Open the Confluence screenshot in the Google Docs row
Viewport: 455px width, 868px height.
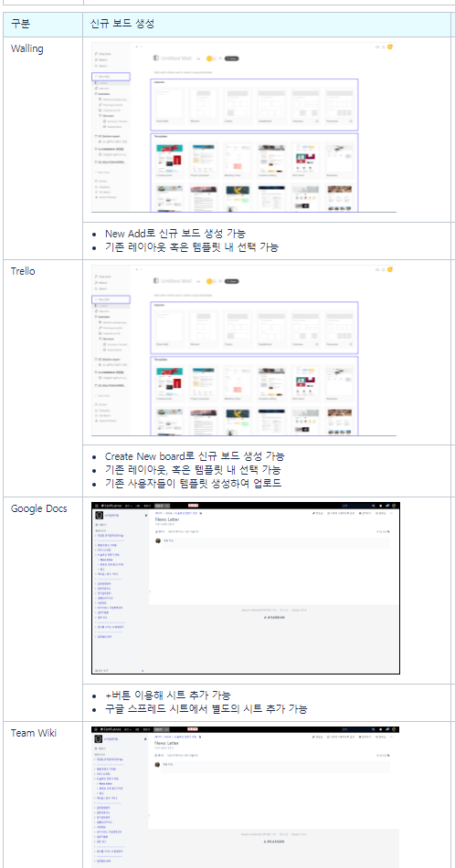click(246, 589)
